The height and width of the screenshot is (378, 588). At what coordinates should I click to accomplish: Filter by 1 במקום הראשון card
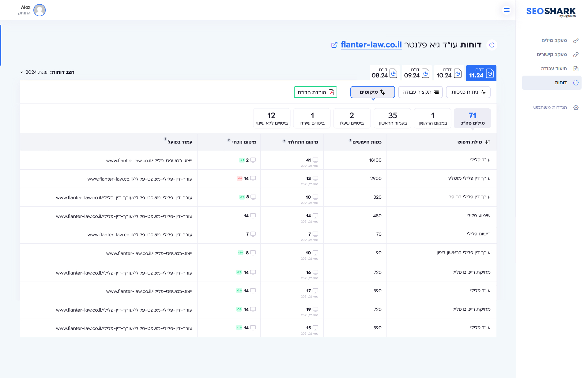click(433, 118)
